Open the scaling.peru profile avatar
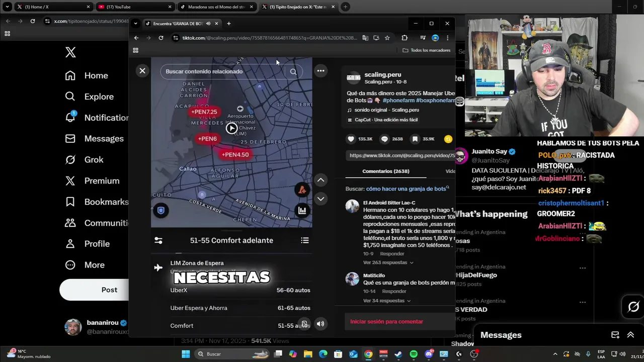The width and height of the screenshot is (644, 362). (354, 78)
